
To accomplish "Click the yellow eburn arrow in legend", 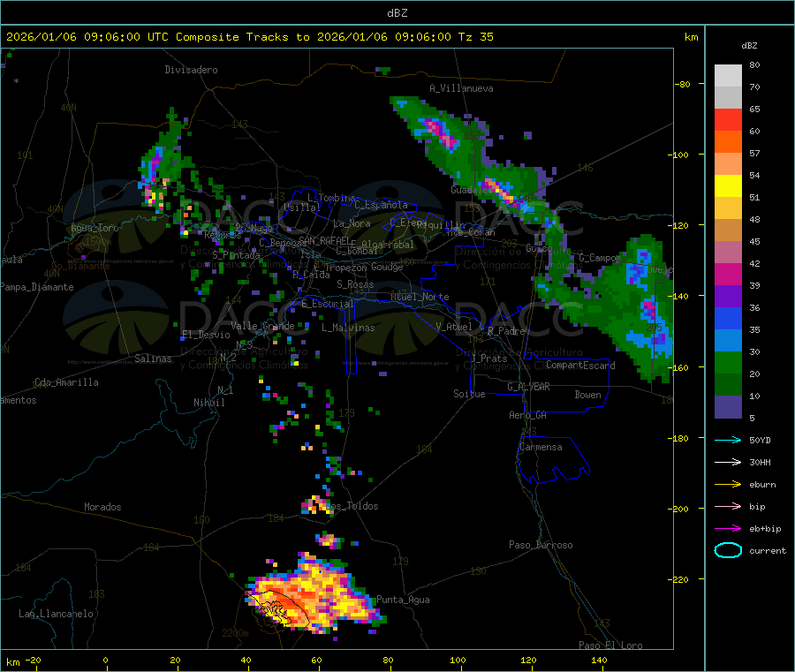I will click(728, 485).
